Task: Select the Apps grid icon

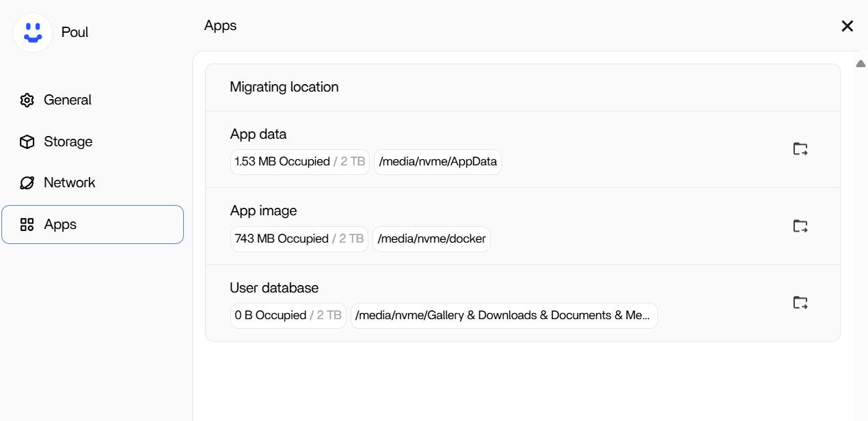Action: (27, 224)
